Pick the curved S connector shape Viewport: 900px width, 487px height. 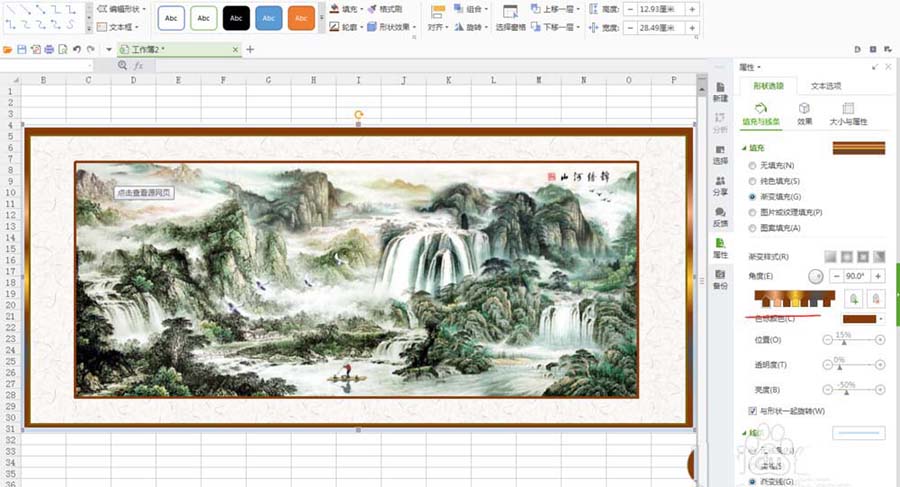point(71,25)
